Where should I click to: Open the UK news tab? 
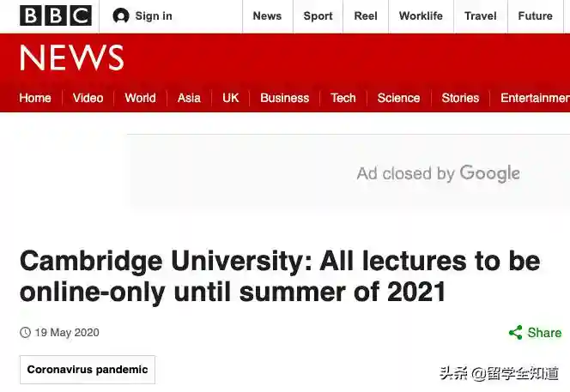coord(231,98)
